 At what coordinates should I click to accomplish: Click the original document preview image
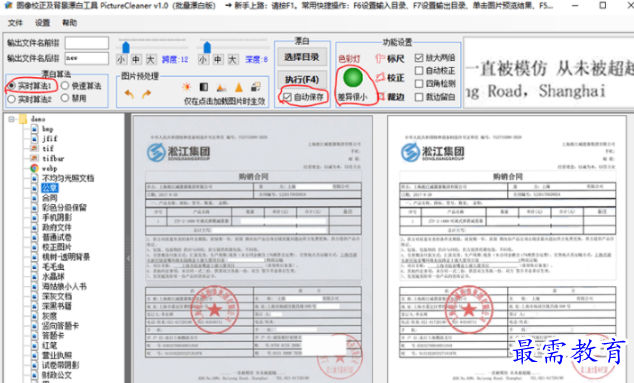tap(253, 249)
